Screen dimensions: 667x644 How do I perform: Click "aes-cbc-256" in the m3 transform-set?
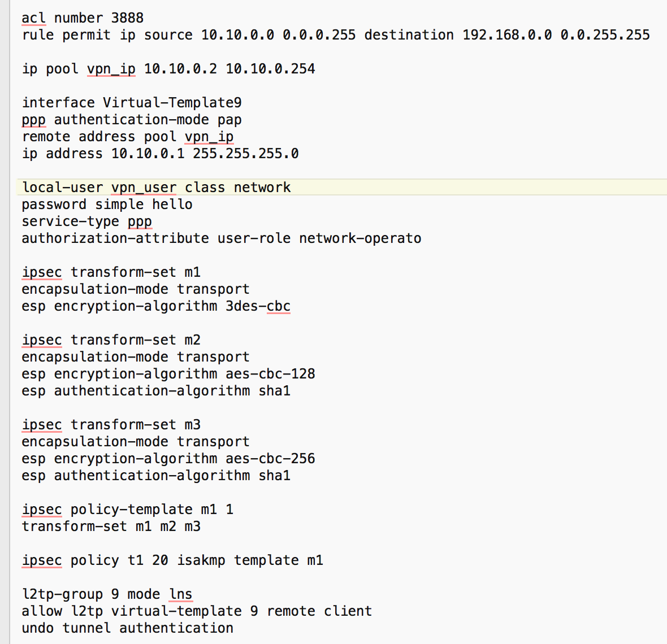[270, 459]
